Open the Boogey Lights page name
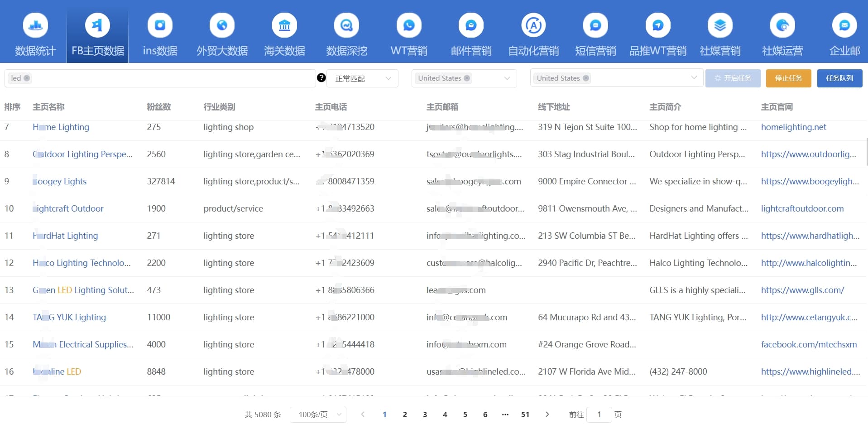This screenshot has width=868, height=424. click(x=59, y=181)
